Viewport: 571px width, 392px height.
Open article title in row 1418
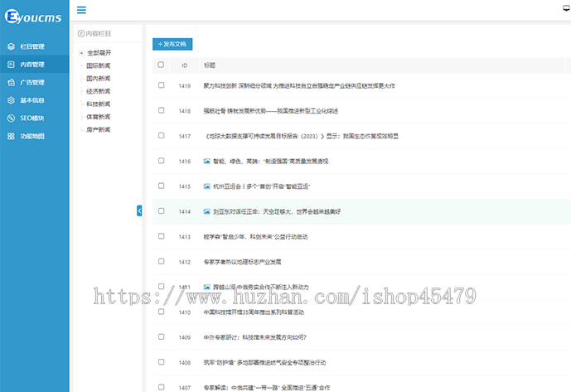(x=270, y=111)
